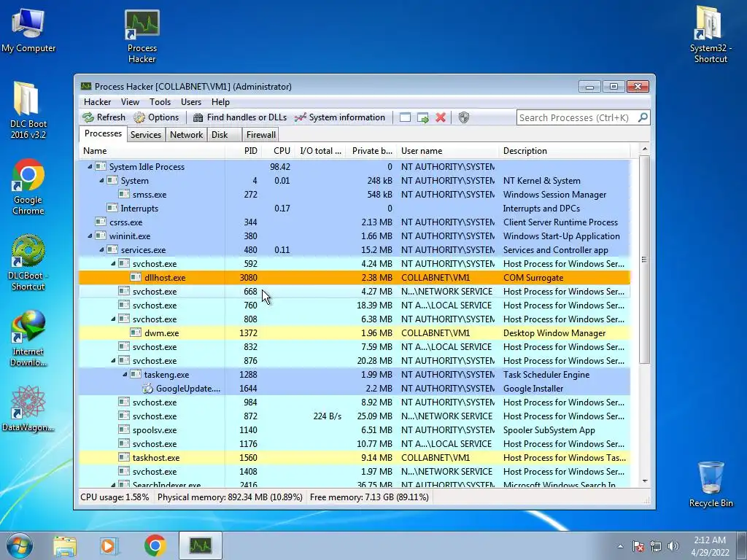This screenshot has width=747, height=560.
Task: Click the clock showing 2:12 AM
Action: pyautogui.click(x=710, y=540)
